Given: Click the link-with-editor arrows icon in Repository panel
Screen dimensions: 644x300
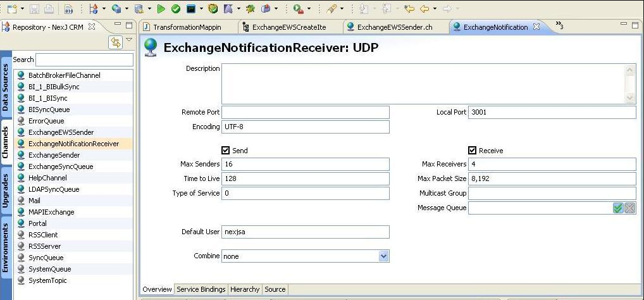Looking at the screenshot, I should 115,42.
